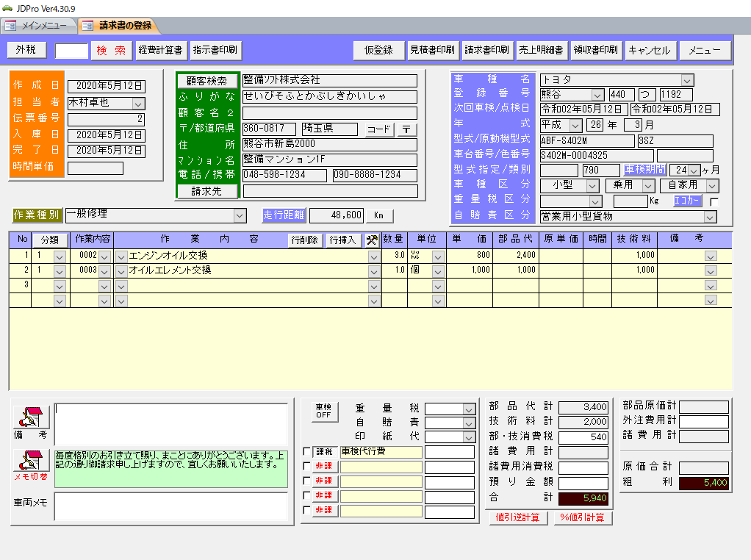The image size is (751, 560).
Task: Click %値引計算 button
Action: 583,518
